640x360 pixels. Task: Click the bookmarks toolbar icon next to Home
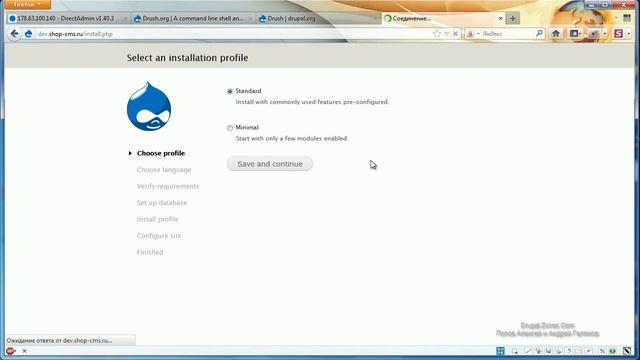(x=575, y=34)
